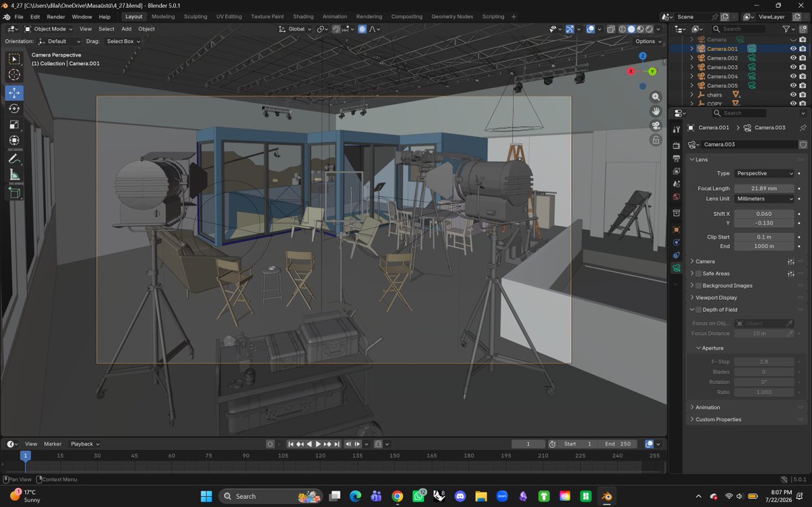Image resolution: width=812 pixels, height=507 pixels.
Task: Open the World properties tab
Action: tap(676, 196)
